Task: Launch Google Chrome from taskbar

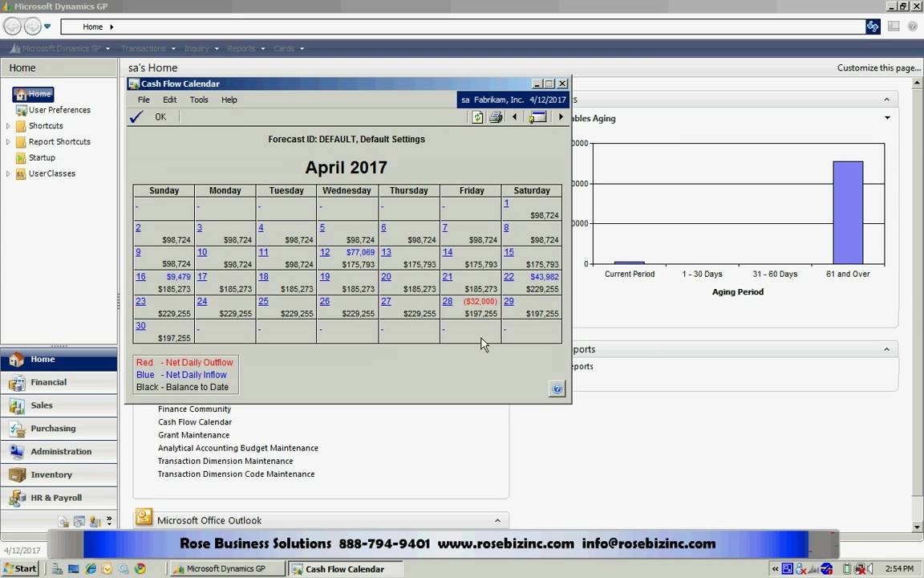Action: [140, 568]
